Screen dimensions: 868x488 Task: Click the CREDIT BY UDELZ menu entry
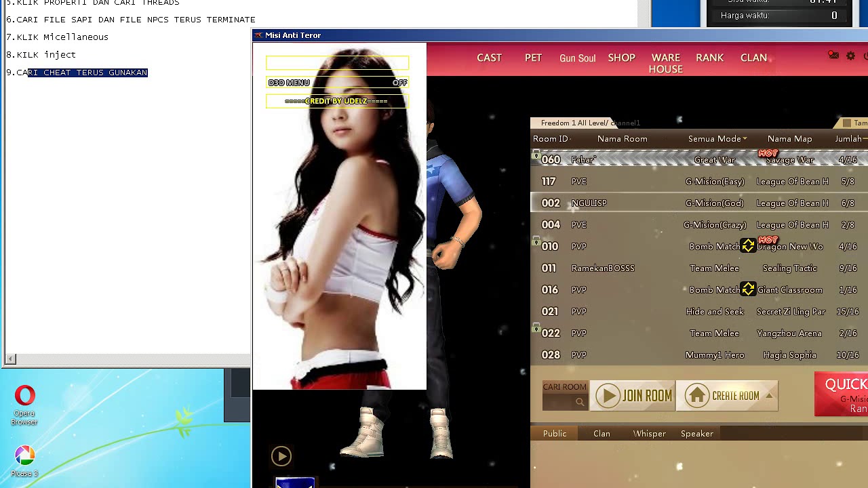click(337, 101)
